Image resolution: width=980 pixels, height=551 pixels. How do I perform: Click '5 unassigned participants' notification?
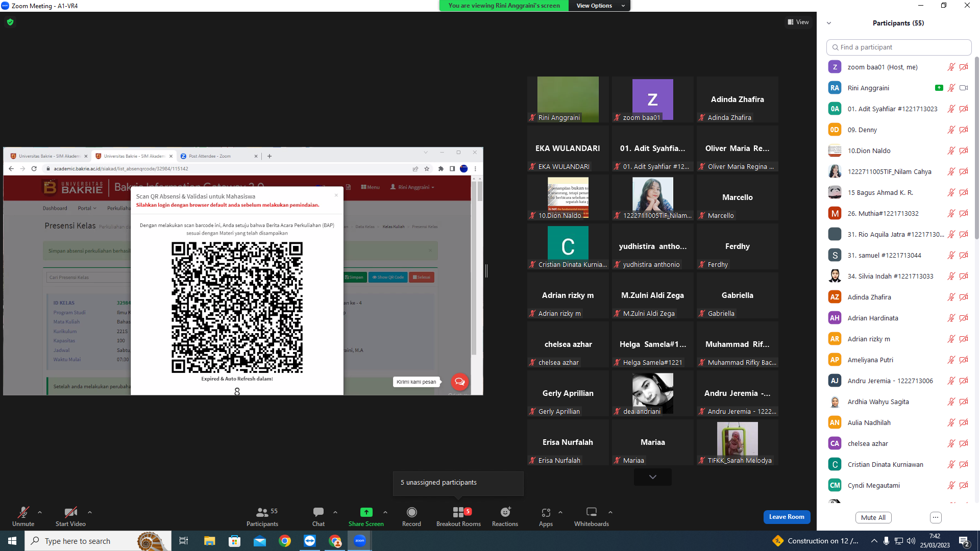(x=458, y=483)
